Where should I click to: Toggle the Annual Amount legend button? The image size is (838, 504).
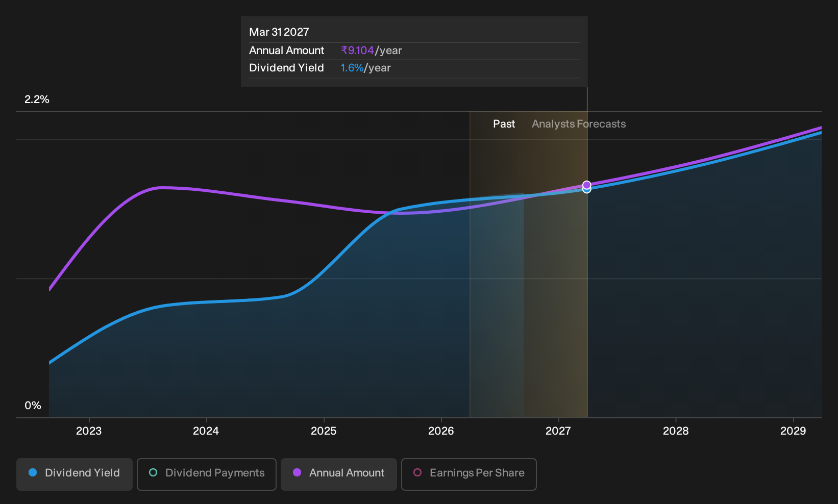[x=339, y=474]
